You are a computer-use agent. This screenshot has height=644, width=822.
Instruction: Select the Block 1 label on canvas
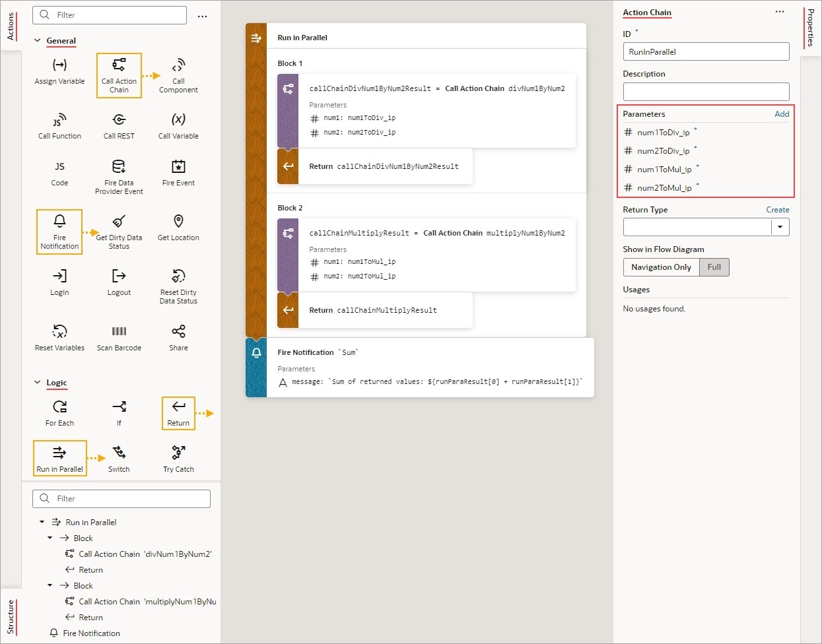click(290, 63)
